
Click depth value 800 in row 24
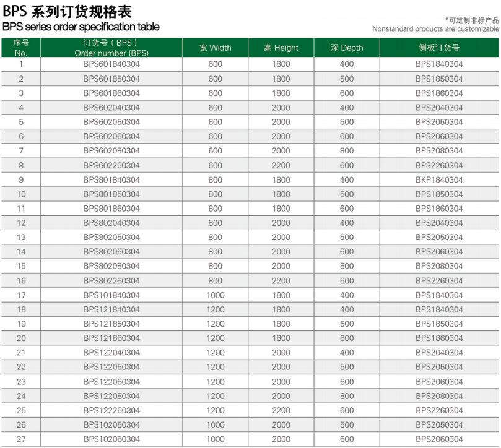[347, 396]
